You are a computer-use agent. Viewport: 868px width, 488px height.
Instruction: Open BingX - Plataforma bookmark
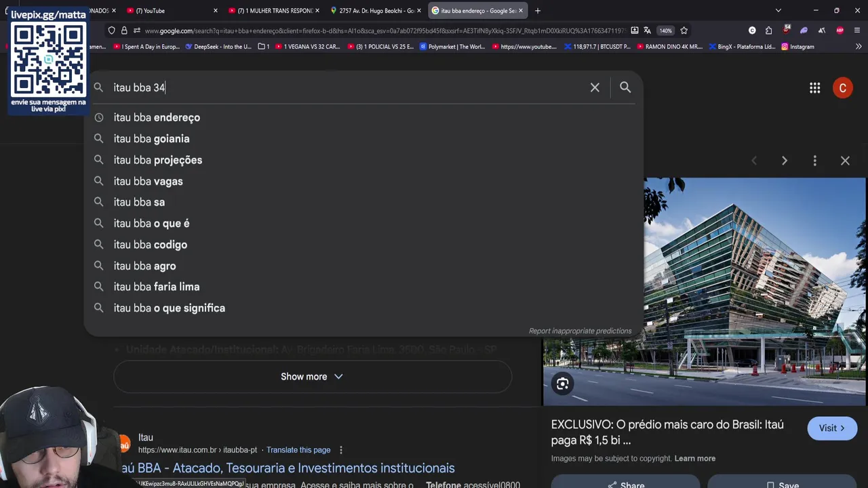point(742,47)
